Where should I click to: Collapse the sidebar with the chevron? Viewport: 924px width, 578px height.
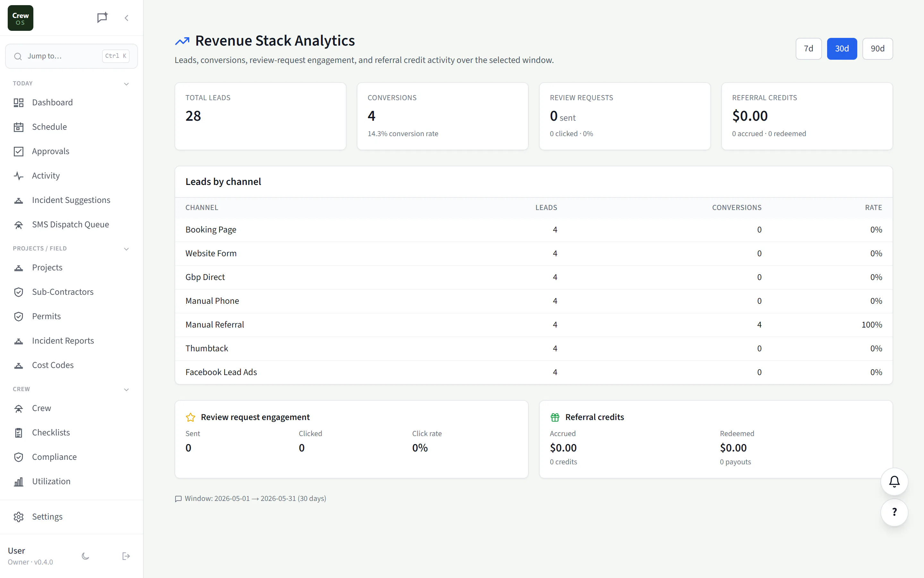point(126,18)
